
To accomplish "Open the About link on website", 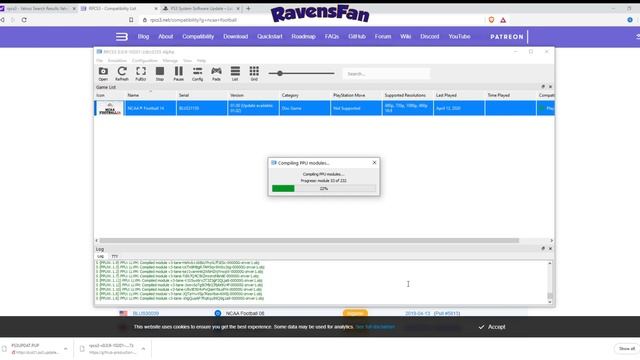I will (x=165, y=36).
